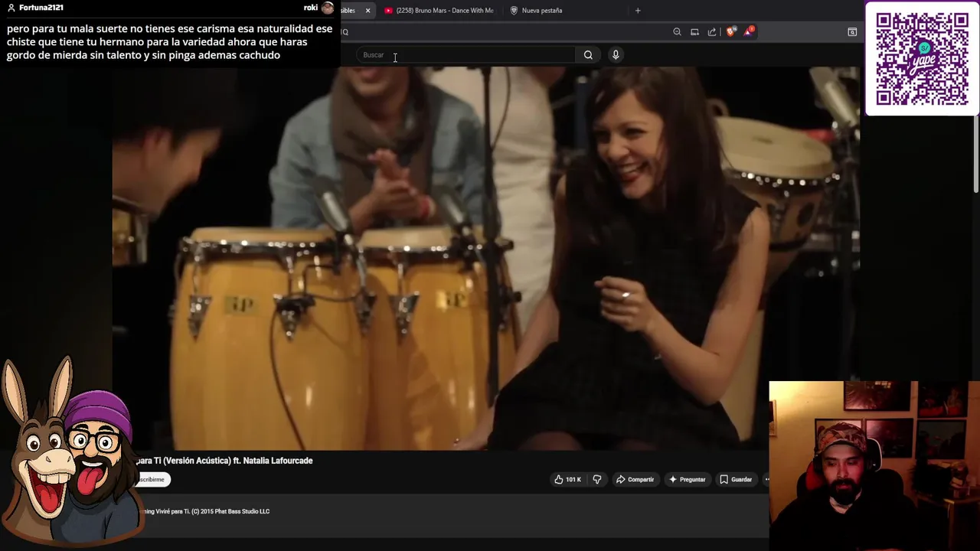
Task: Click the browser page vertical scrollbar
Action: coord(975,153)
